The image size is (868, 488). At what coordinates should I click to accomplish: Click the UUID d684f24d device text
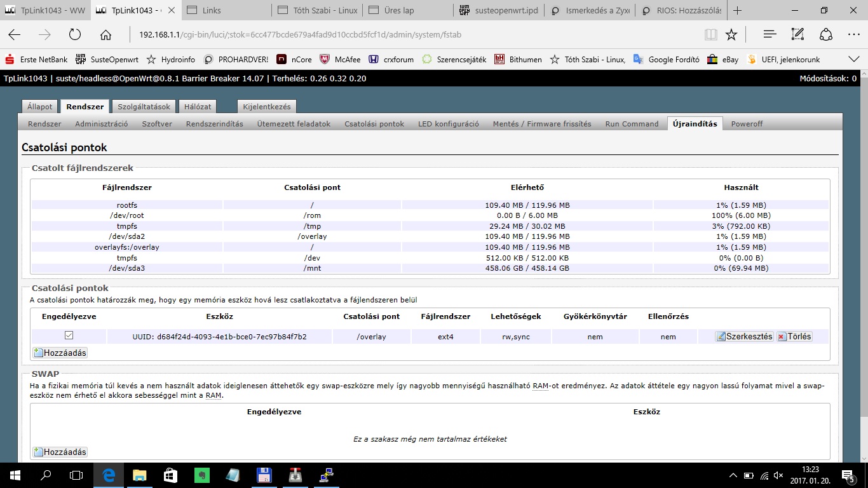[x=219, y=337]
